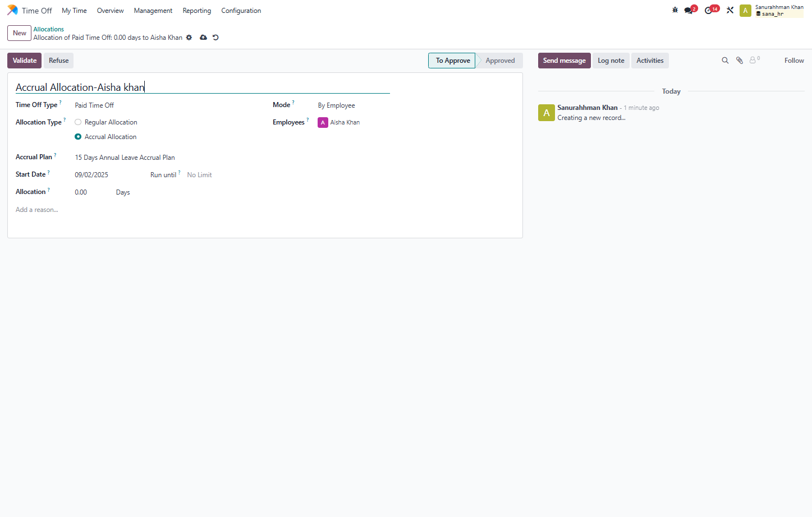The width and height of the screenshot is (812, 517).
Task: Create a New allocation record
Action: click(20, 33)
